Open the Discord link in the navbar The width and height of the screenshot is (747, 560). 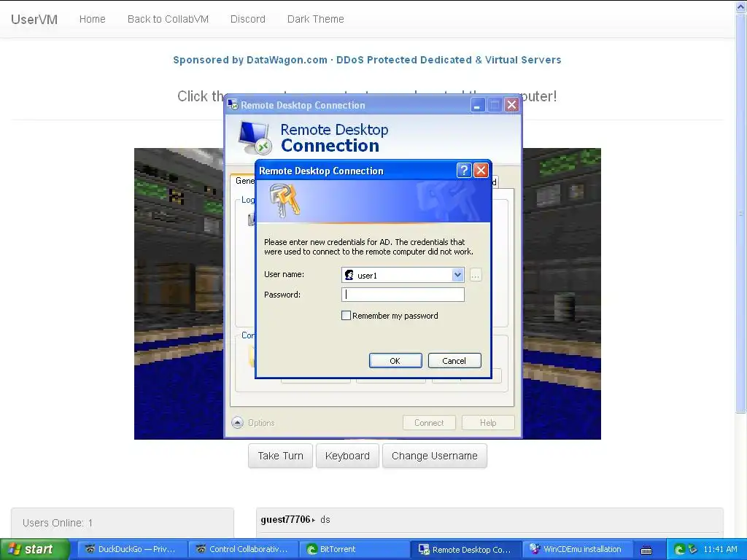pyautogui.click(x=248, y=19)
